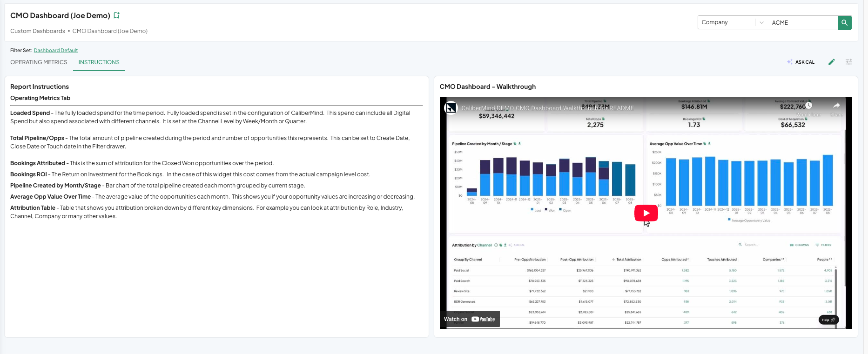Go to Custom Dashboards breadcrumb
The image size is (868, 354).
(x=38, y=31)
